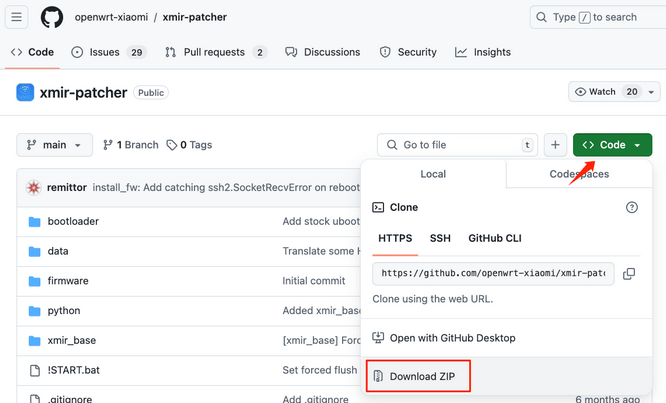
Task: Expand the Watch dropdown arrow
Action: coord(651,92)
